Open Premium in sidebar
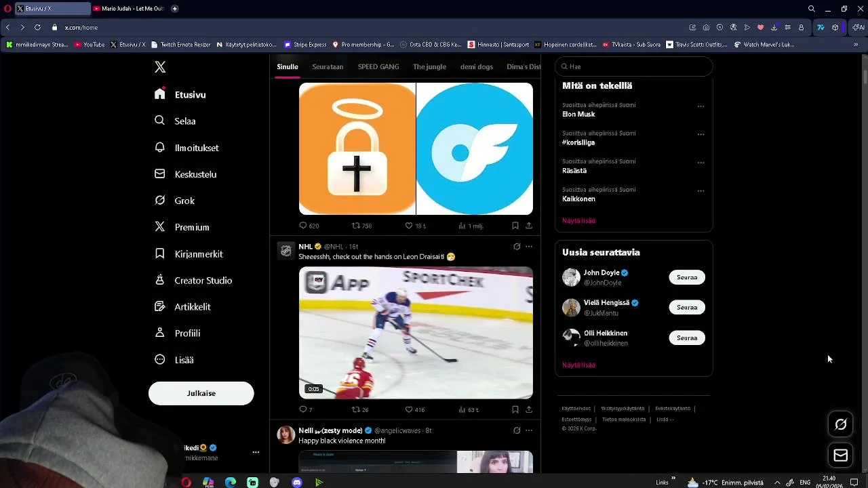Viewport: 868px width, 488px height. [x=182, y=227]
